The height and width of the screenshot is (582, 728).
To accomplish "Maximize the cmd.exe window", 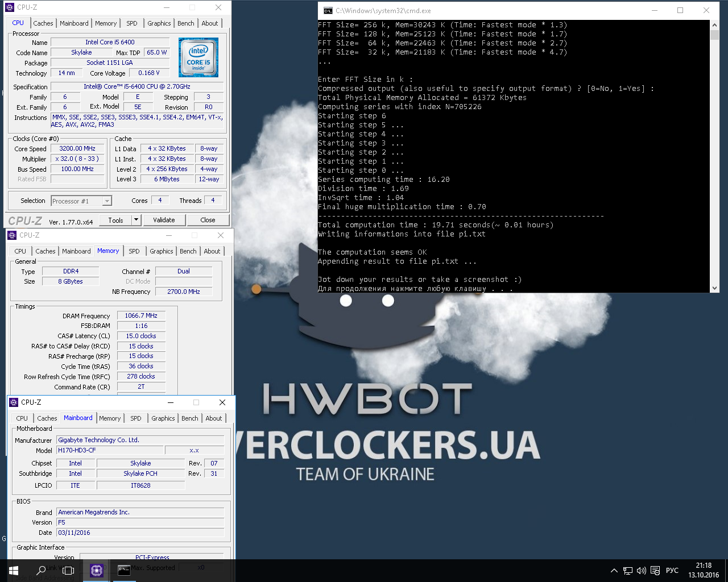I will (x=680, y=10).
